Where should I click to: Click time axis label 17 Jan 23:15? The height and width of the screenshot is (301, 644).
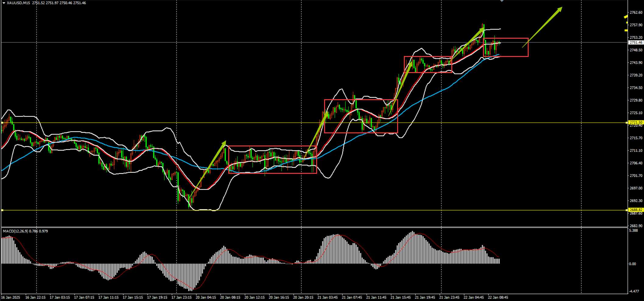pyautogui.click(x=181, y=297)
